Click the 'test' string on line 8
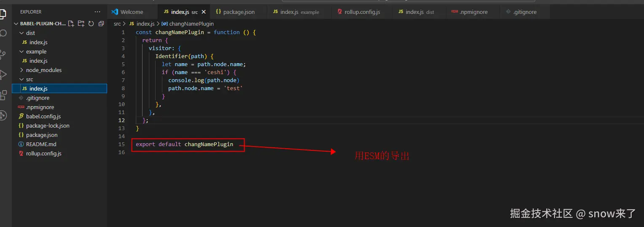Screen dimensions: 644x227 233,88
